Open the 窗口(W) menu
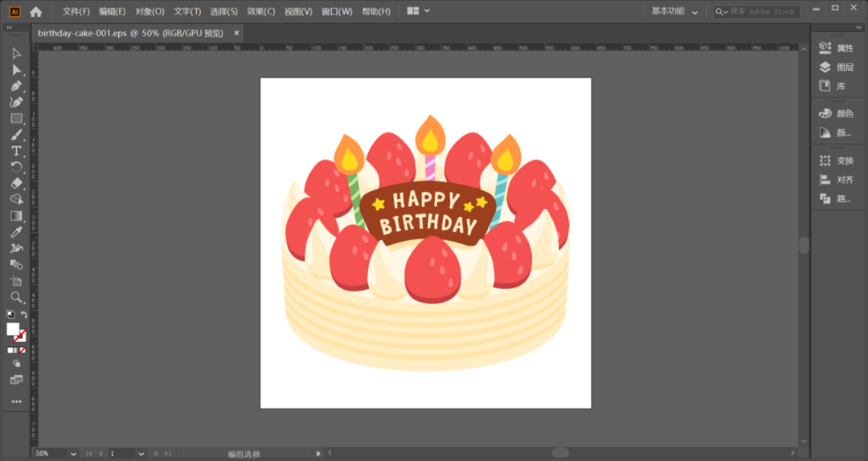 (337, 11)
